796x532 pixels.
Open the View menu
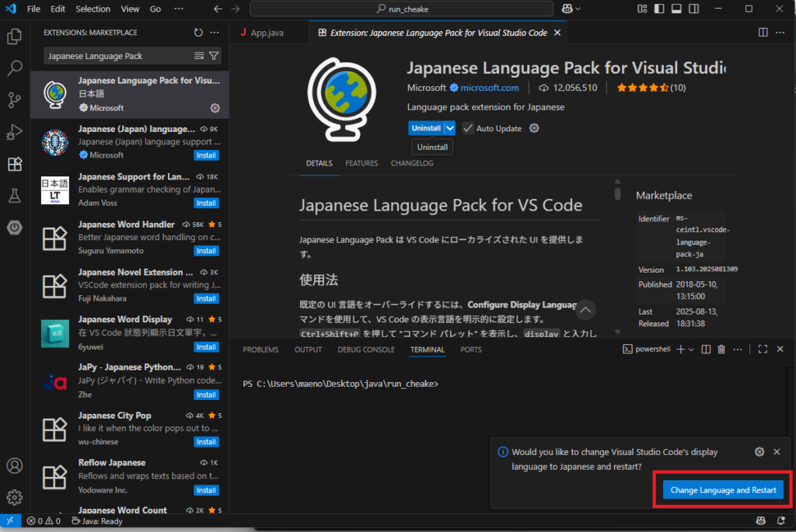click(x=130, y=9)
